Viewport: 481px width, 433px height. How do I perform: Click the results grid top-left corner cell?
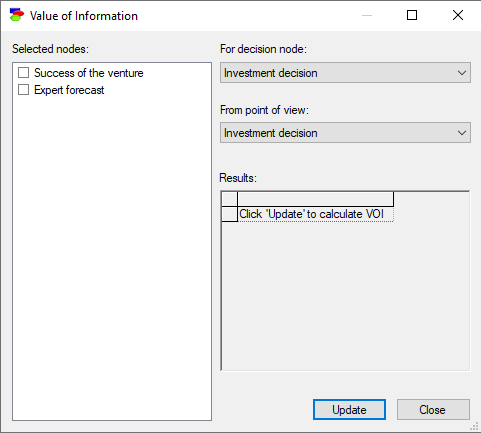(229, 199)
